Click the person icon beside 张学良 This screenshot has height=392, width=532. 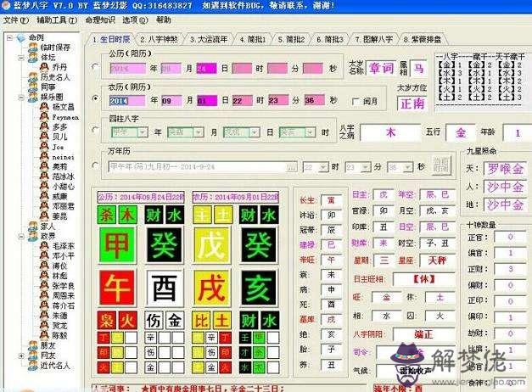(x=44, y=285)
